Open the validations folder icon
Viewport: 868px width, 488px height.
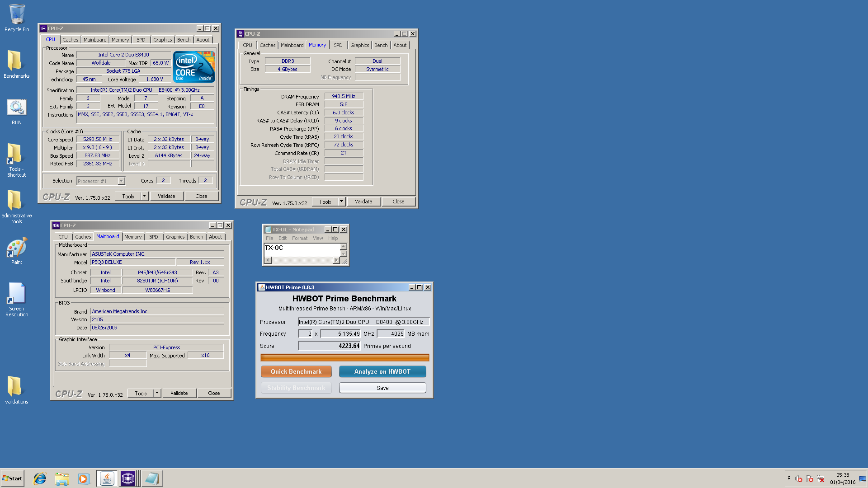[x=16, y=390]
